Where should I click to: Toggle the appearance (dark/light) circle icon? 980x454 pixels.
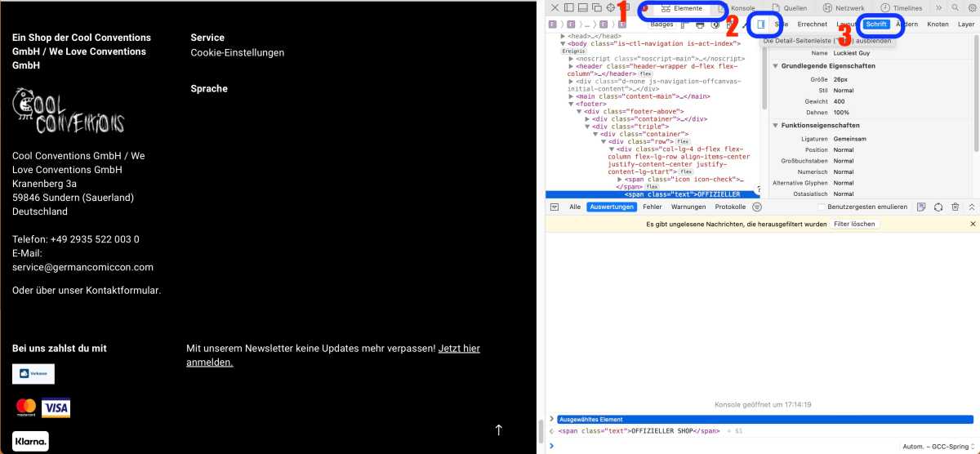pyautogui.click(x=714, y=24)
